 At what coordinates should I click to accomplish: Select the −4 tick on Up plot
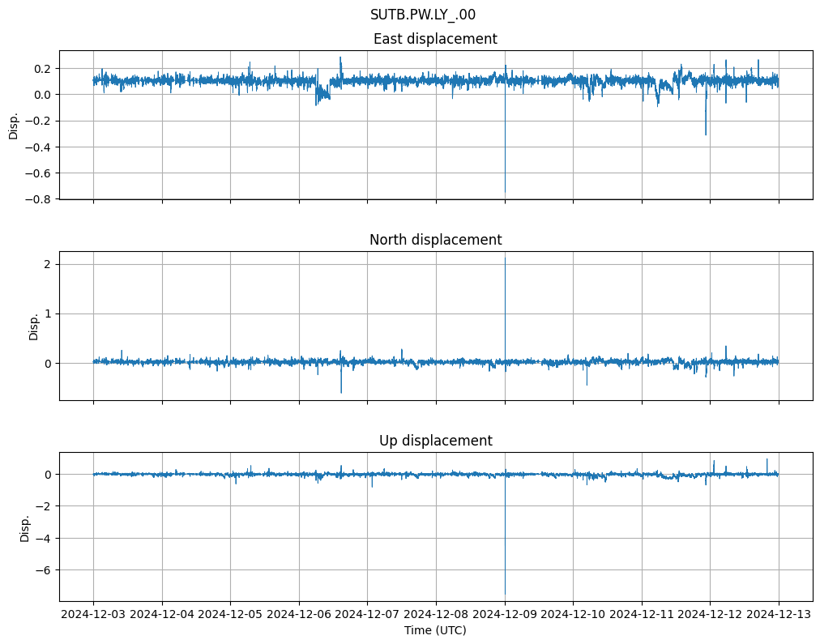44,539
